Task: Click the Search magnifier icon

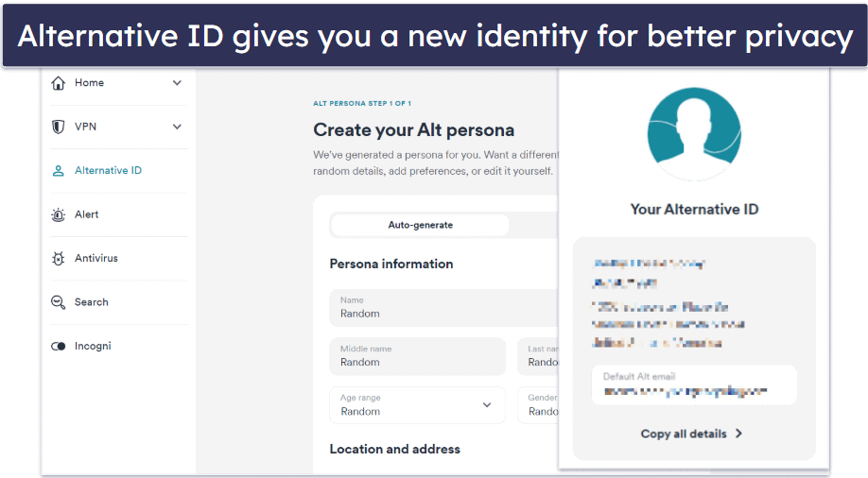Action: coord(58,302)
